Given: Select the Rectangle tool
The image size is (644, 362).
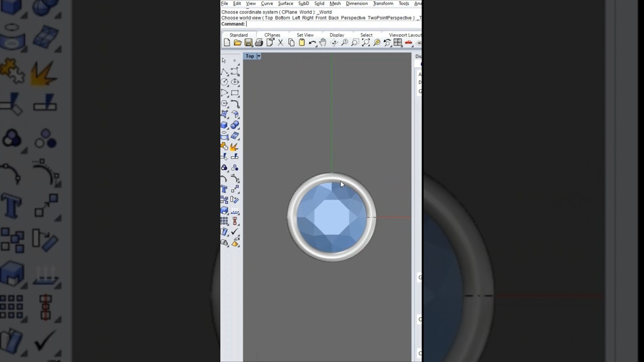Looking at the screenshot, I should tap(235, 93).
